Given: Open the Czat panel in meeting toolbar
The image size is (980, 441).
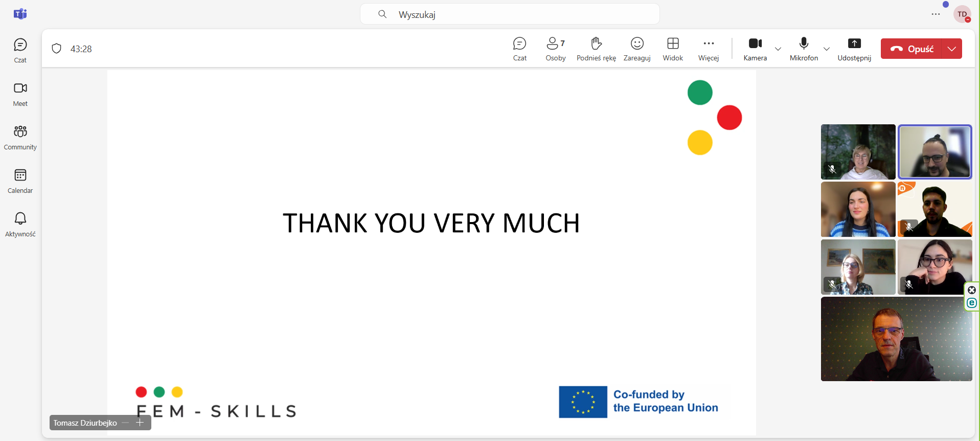Looking at the screenshot, I should 519,49.
